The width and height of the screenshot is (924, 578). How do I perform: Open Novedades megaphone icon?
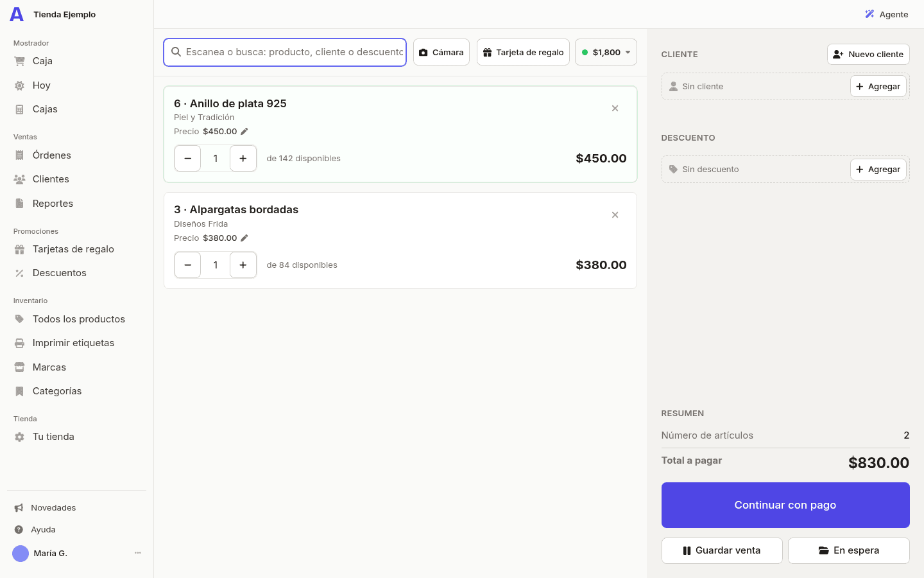click(19, 508)
